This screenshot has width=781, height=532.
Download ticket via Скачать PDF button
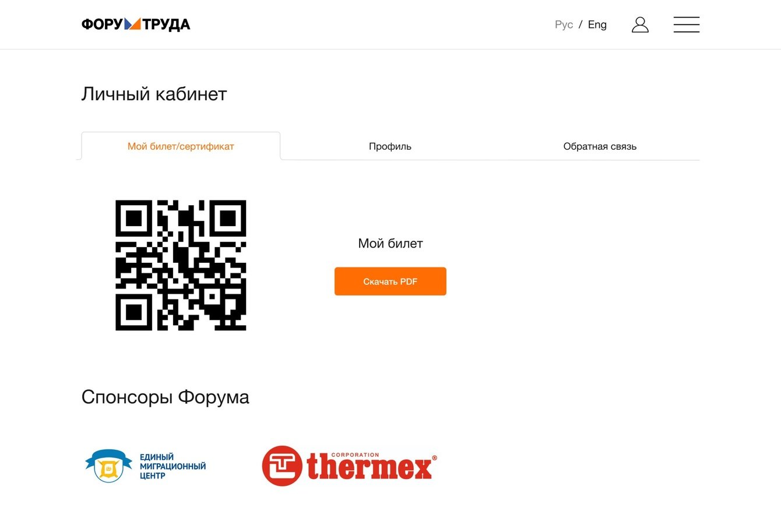[x=391, y=281]
